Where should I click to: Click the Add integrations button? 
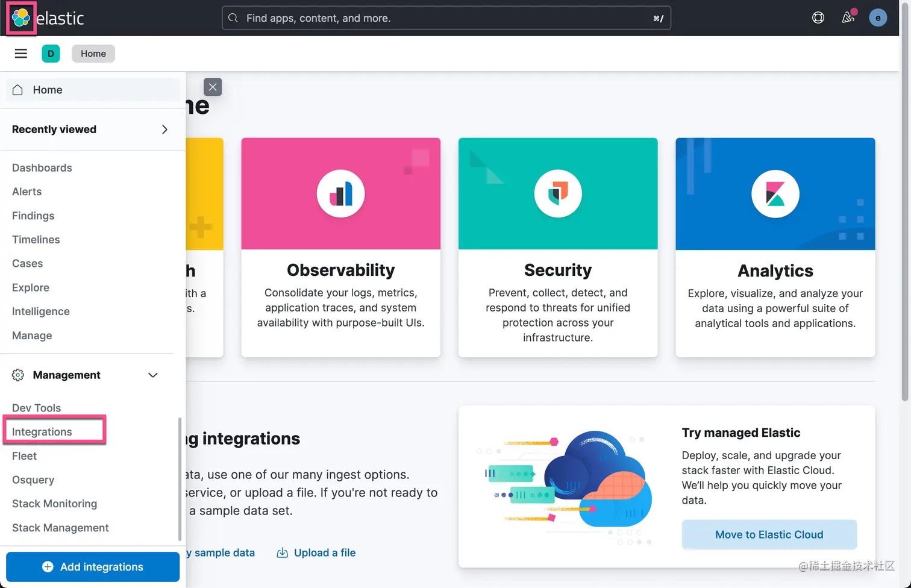point(93,567)
